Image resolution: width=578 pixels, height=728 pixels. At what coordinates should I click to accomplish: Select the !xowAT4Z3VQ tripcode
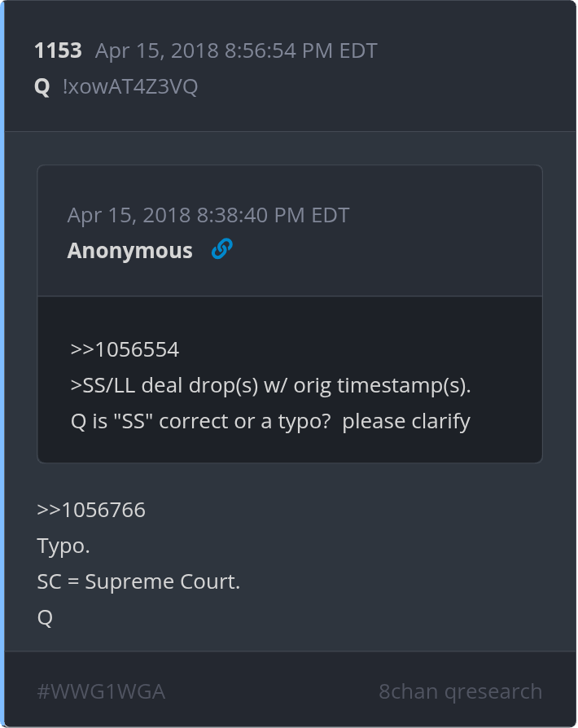[130, 87]
